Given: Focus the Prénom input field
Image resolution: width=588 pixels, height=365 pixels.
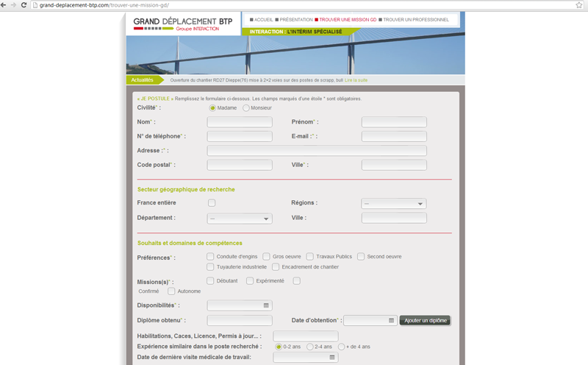Looking at the screenshot, I should coord(394,122).
